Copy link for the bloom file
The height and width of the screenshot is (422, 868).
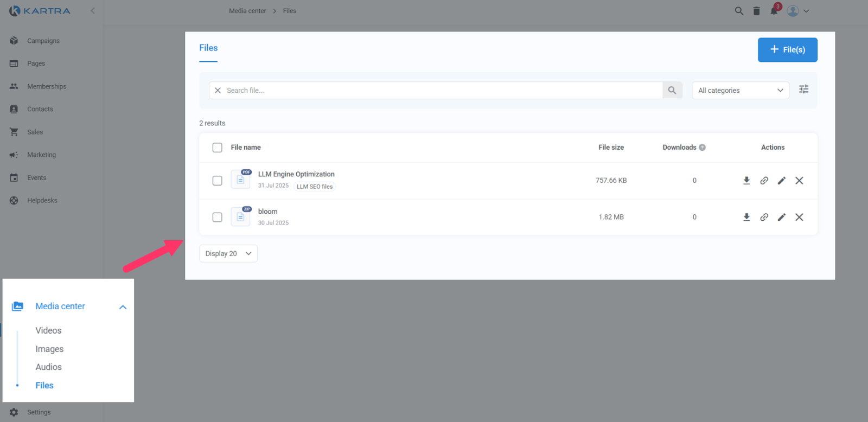(x=764, y=217)
